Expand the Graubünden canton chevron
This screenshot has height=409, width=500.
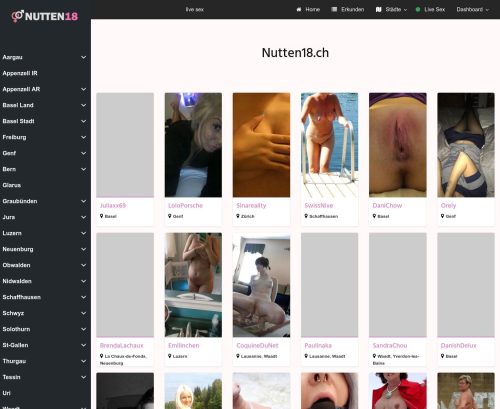[84, 201]
